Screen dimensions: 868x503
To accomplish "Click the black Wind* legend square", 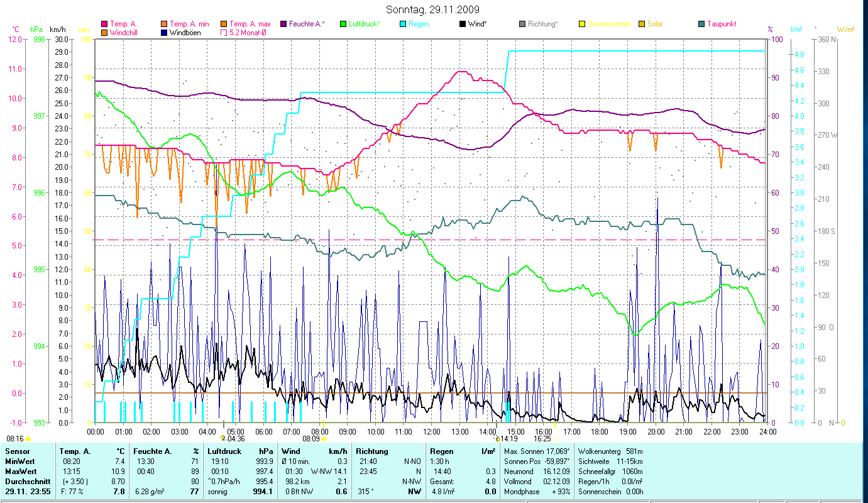I will pyautogui.click(x=463, y=24).
